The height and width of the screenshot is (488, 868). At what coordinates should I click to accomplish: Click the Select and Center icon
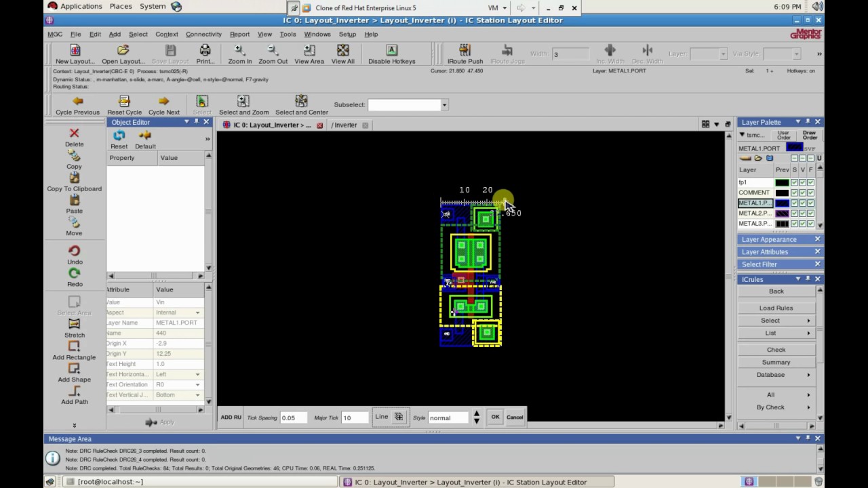302,101
